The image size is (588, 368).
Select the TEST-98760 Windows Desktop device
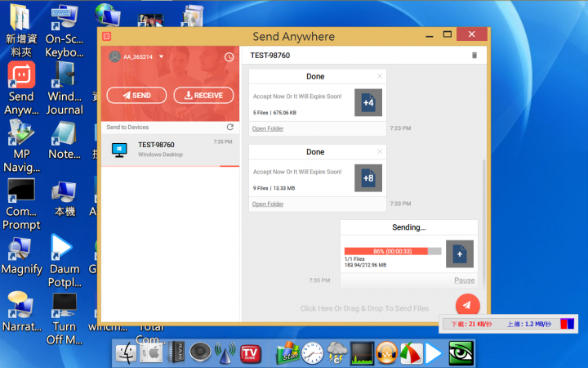click(x=170, y=150)
